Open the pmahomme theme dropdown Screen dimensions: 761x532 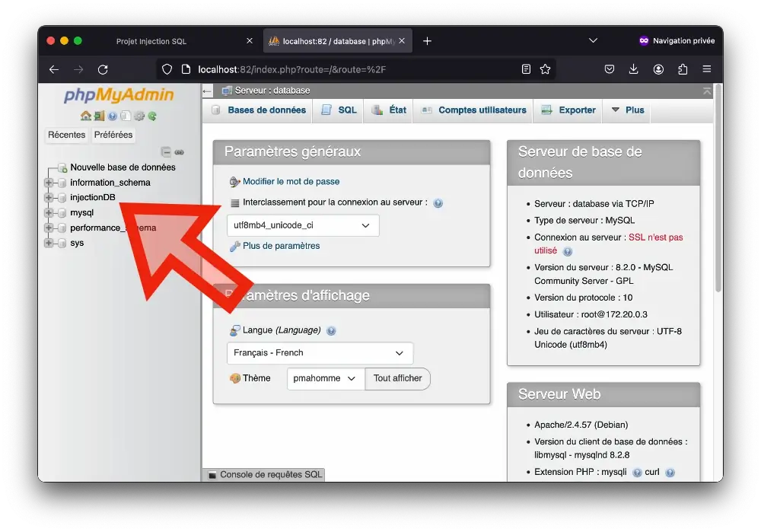(x=326, y=378)
